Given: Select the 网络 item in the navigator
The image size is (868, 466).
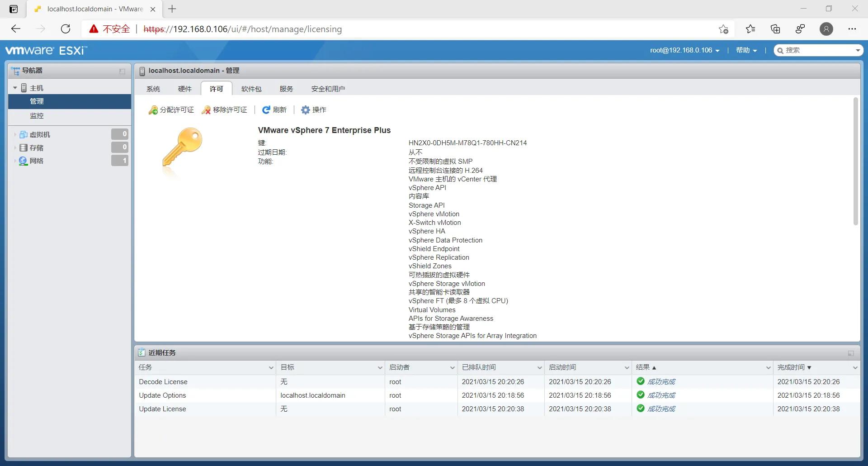Looking at the screenshot, I should (x=37, y=161).
